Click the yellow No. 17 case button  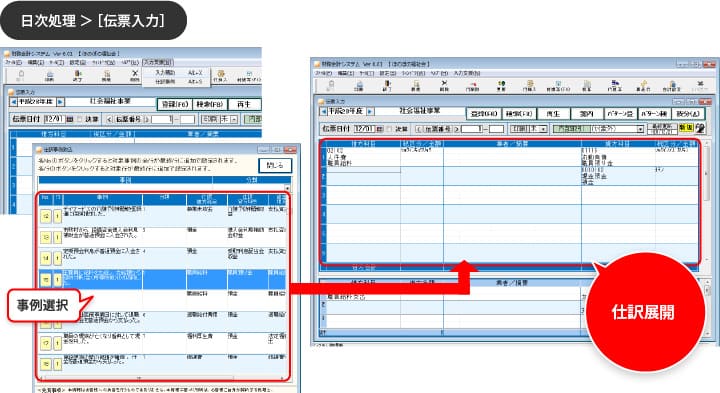tap(45, 343)
